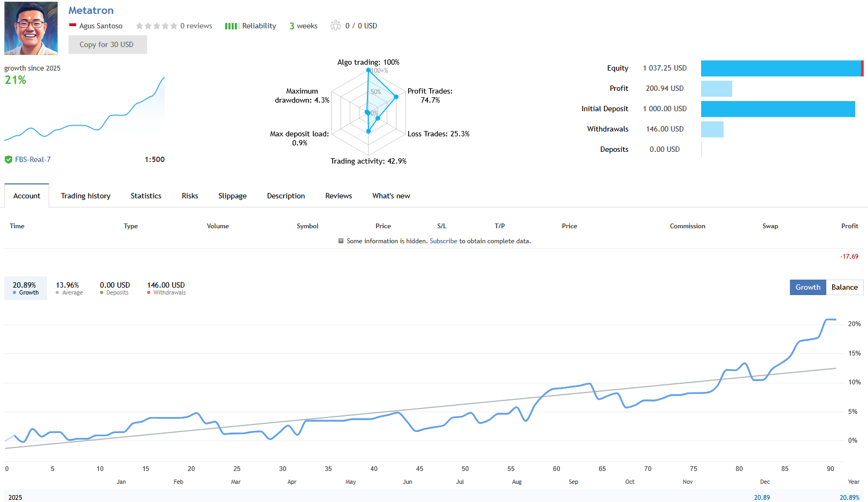Click the Equity progress bar
The height and width of the screenshot is (502, 868).
point(781,68)
